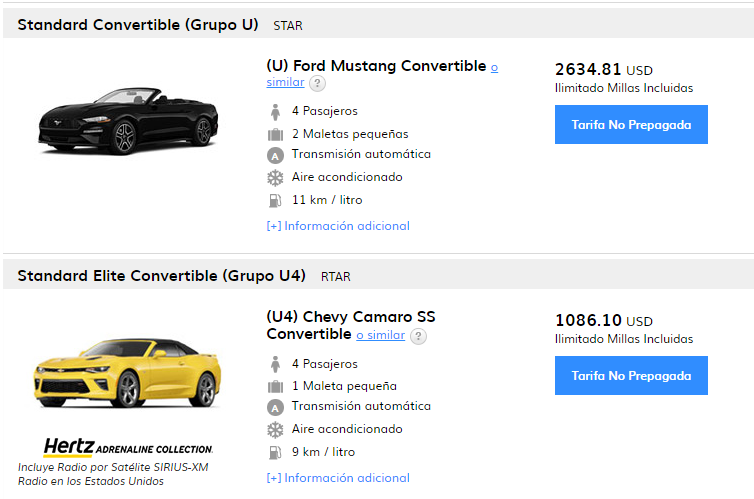Click automatic transmission icon for Chevy Camaro
The height and width of the screenshot is (499, 754).
coord(275,407)
